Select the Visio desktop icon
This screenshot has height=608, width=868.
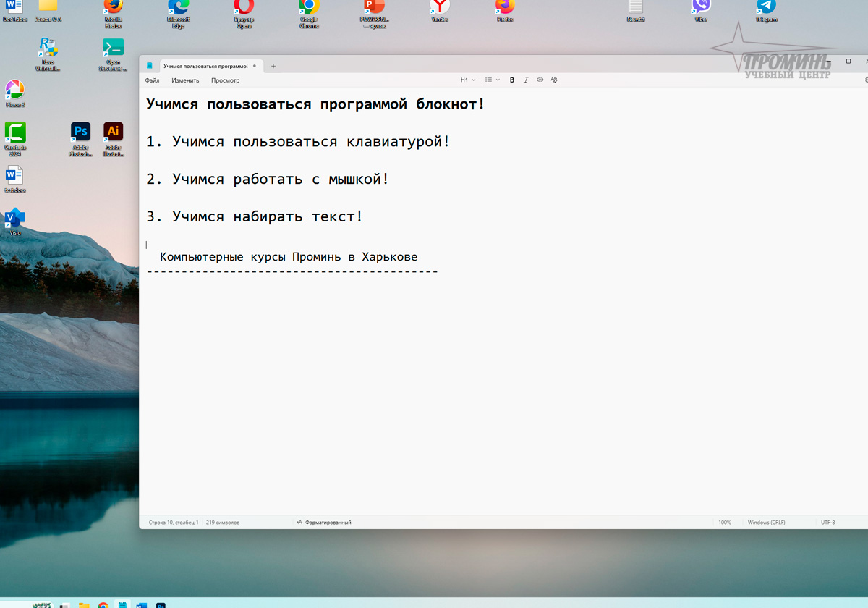click(14, 219)
